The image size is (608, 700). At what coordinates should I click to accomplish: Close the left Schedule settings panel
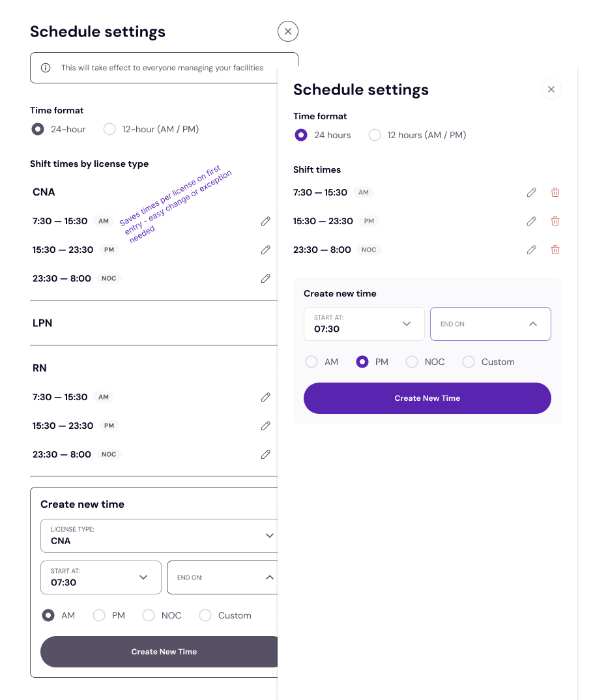(x=287, y=31)
